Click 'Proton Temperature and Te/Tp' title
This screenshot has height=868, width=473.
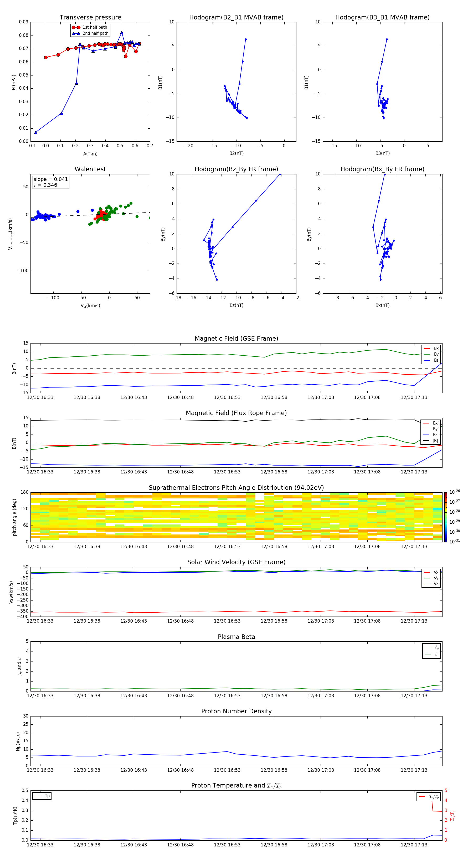pyautogui.click(x=236, y=785)
